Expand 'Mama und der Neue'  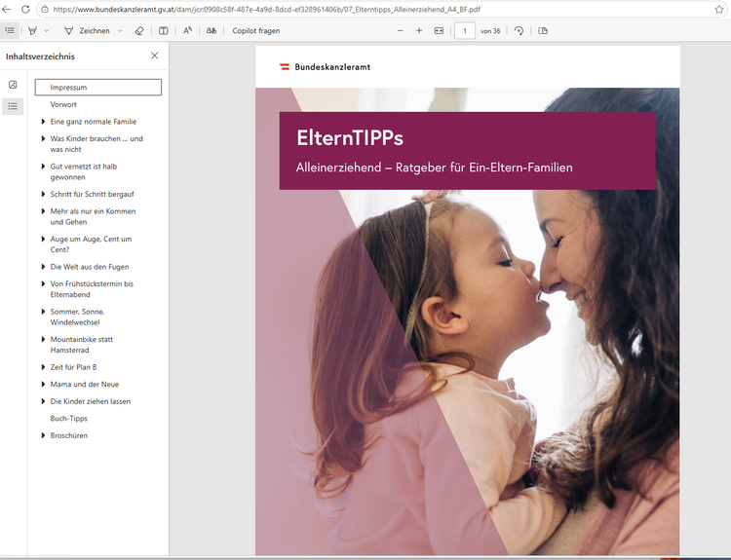(43, 384)
